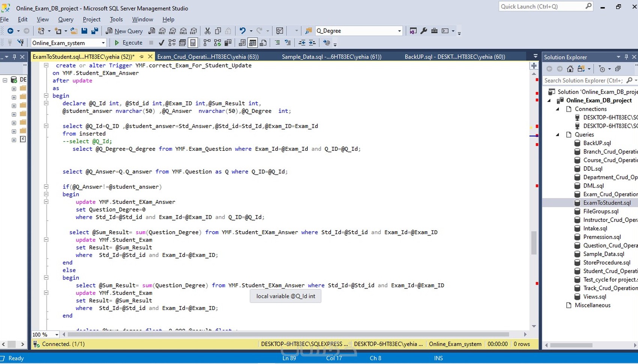Toggle Include Live Query Statistics
The width and height of the screenshot is (638, 364).
pyautogui.click(x=217, y=43)
